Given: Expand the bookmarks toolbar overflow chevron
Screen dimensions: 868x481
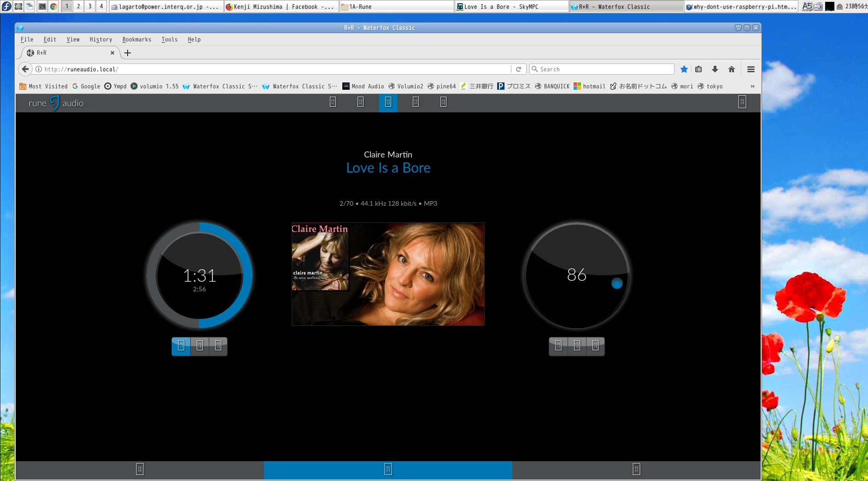Looking at the screenshot, I should click(x=752, y=86).
